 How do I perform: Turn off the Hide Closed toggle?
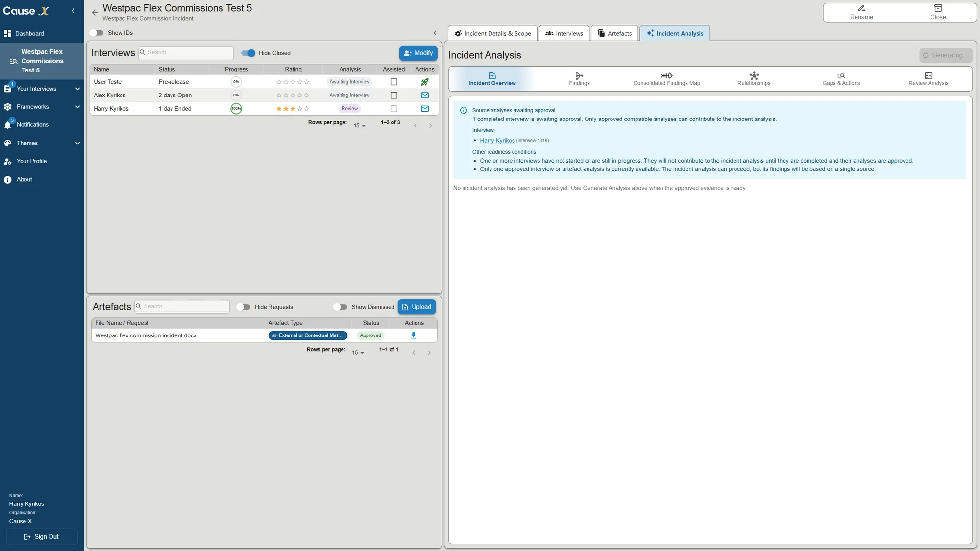(248, 53)
